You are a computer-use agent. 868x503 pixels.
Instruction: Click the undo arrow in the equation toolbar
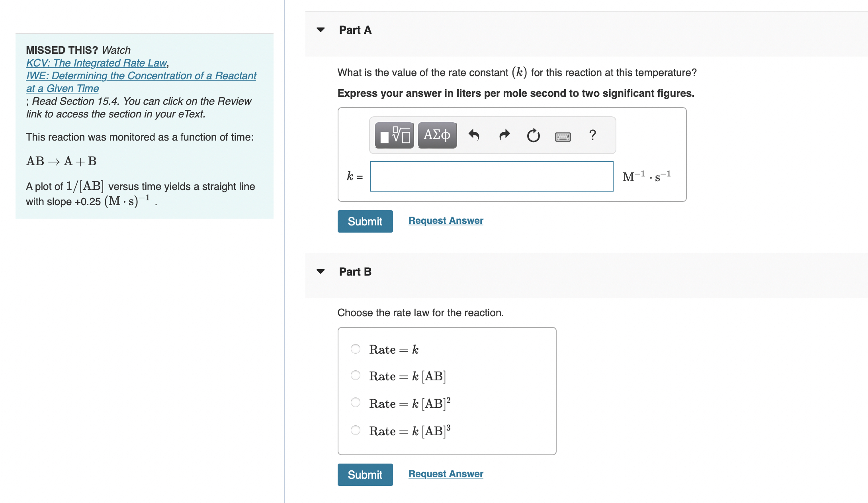pyautogui.click(x=475, y=135)
